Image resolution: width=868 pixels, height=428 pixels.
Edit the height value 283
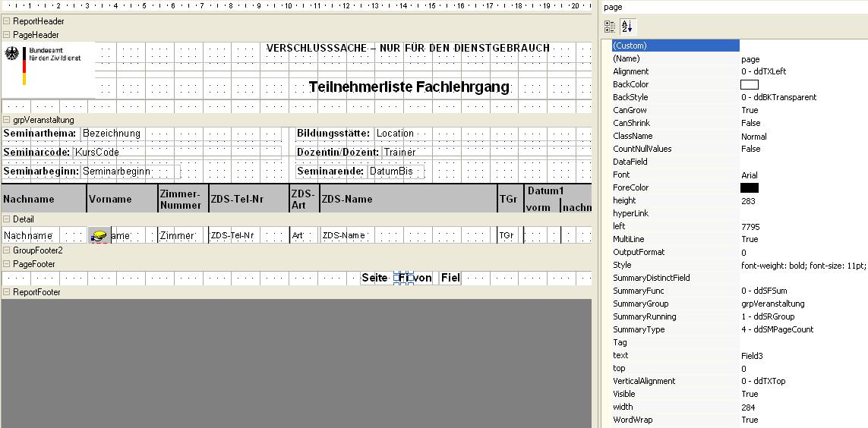click(748, 201)
